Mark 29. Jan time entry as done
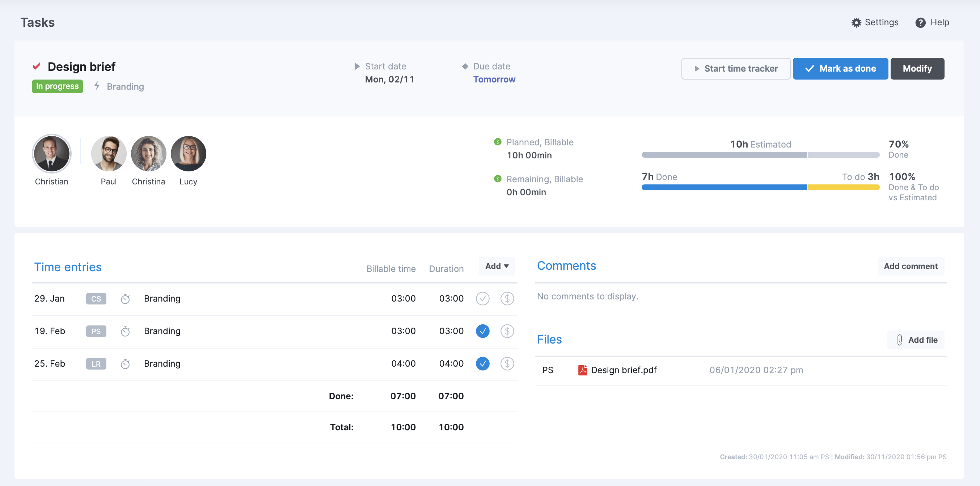 click(x=482, y=299)
